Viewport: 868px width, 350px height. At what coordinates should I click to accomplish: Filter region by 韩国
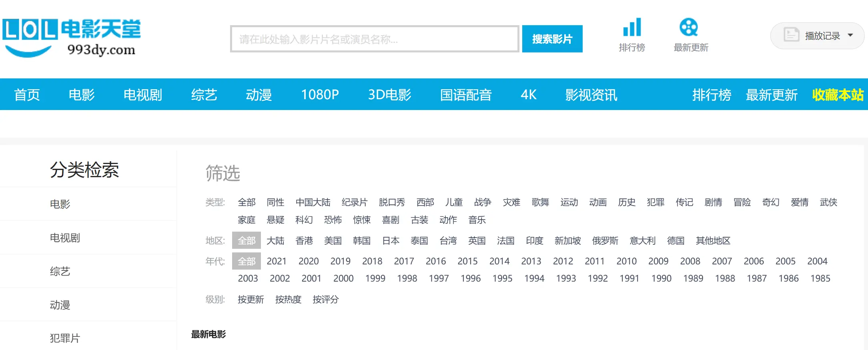[x=361, y=240]
